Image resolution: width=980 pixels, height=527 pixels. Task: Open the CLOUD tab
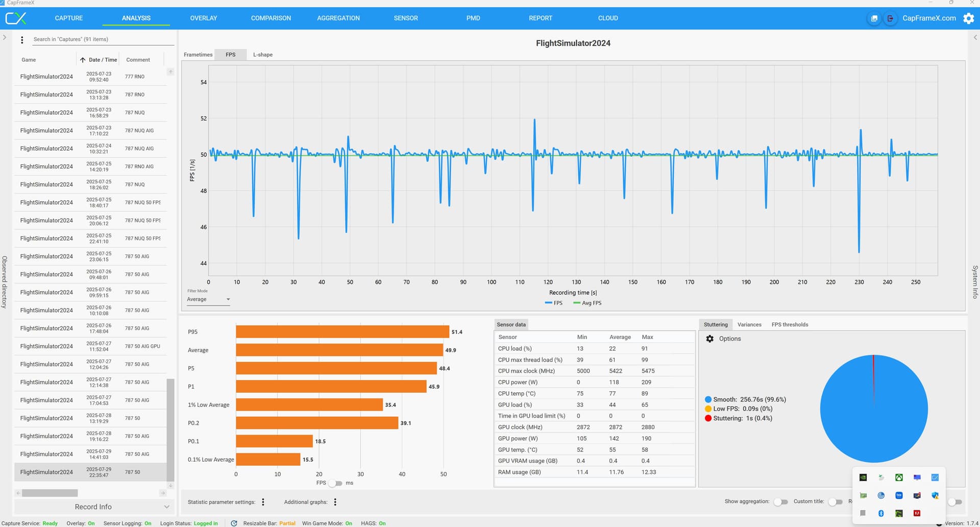608,18
